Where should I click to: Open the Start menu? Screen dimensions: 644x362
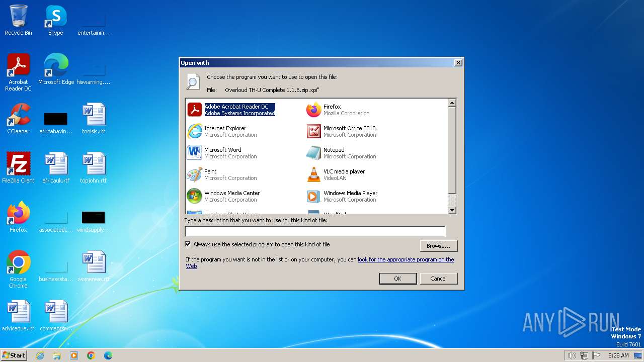[x=14, y=355]
